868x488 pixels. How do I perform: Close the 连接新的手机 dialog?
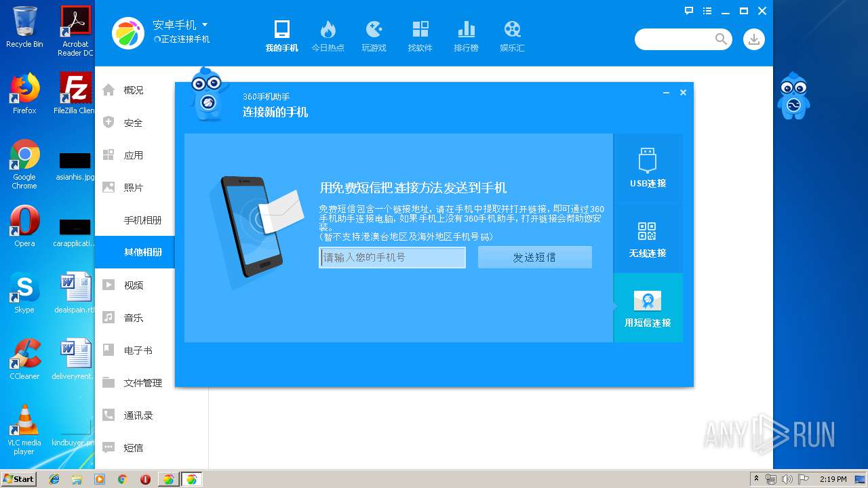pos(683,93)
